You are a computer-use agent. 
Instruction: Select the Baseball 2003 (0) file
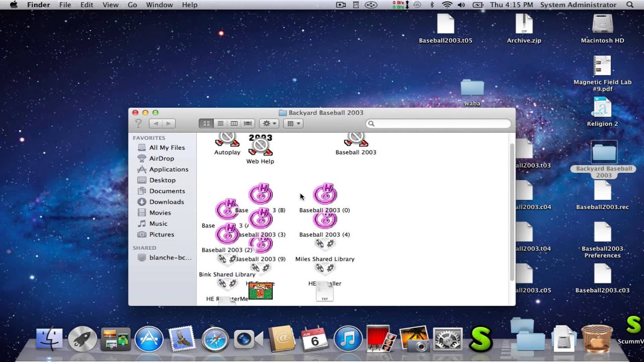(325, 195)
